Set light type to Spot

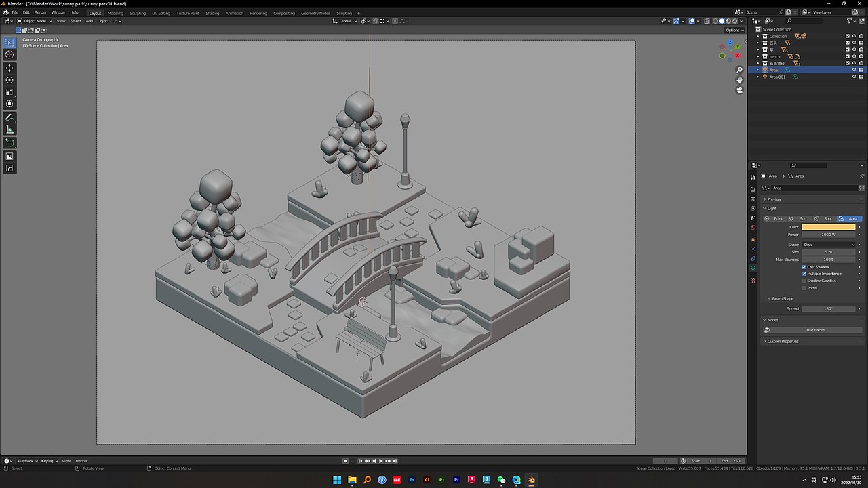pyautogui.click(x=824, y=218)
